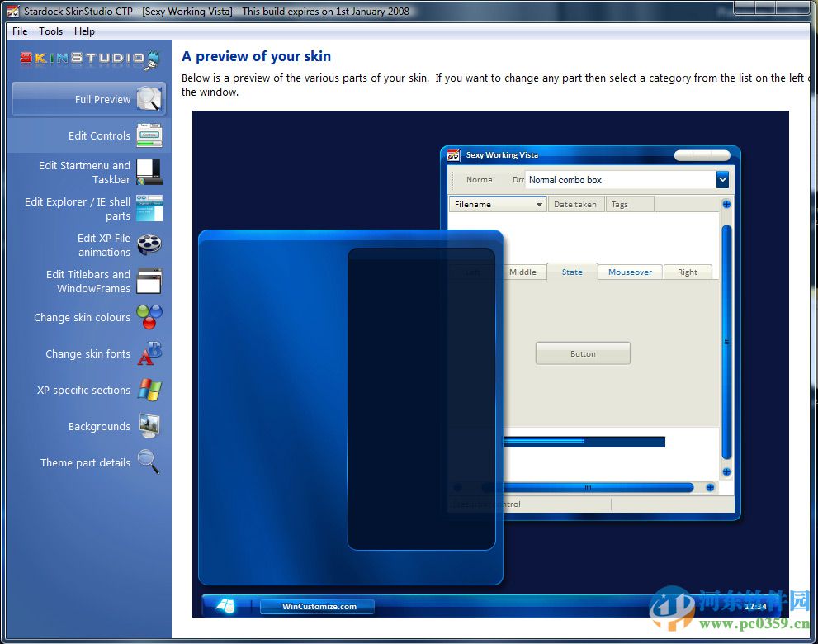Open Theme part details magnifier icon

pos(149,462)
